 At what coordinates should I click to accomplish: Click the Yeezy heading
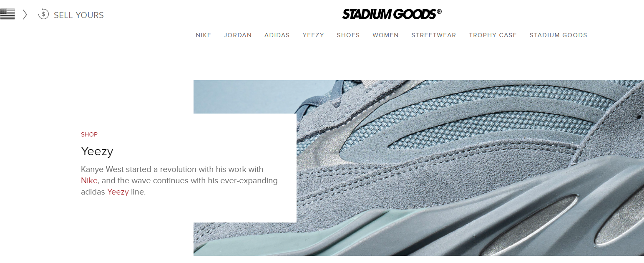(97, 151)
